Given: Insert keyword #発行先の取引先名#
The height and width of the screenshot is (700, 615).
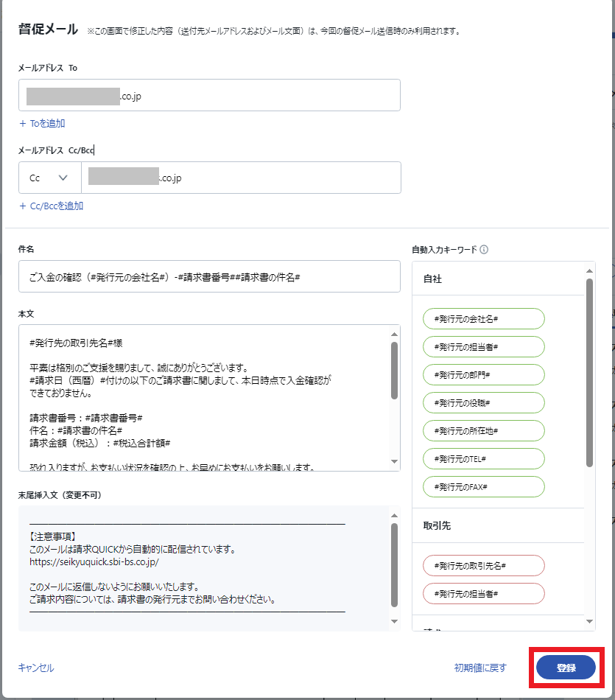Looking at the screenshot, I should (x=484, y=566).
